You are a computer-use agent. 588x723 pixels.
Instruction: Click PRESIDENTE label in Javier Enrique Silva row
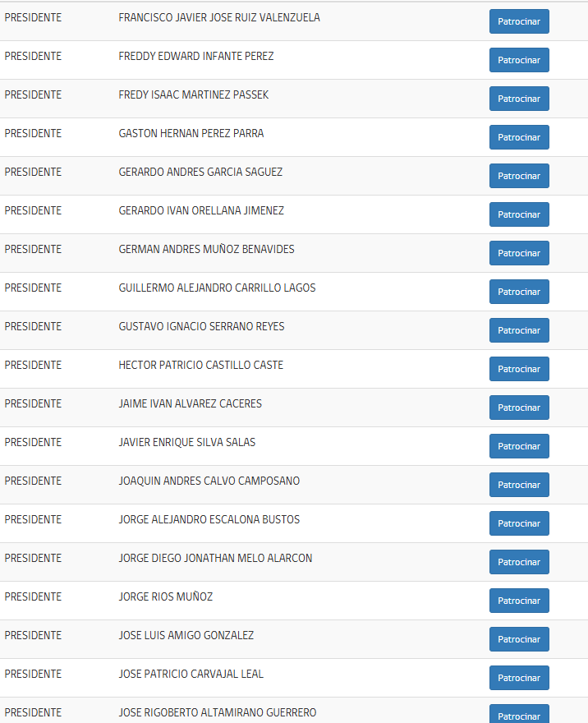[33, 442]
